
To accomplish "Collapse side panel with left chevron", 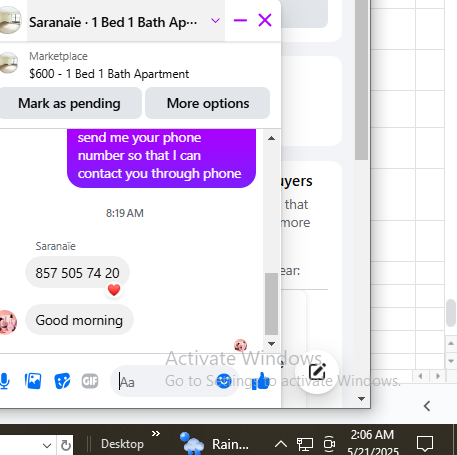I will [x=427, y=406].
